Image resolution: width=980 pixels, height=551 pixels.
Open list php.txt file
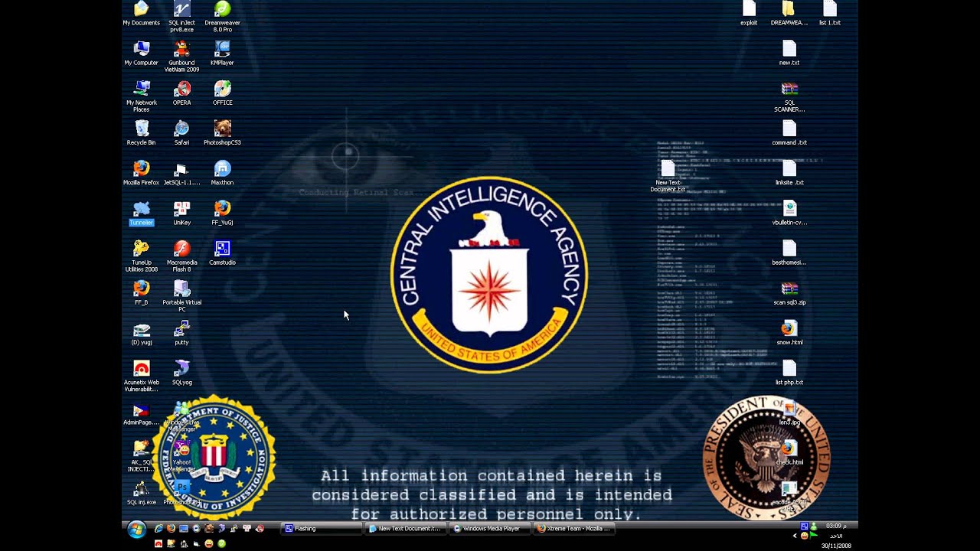click(789, 373)
